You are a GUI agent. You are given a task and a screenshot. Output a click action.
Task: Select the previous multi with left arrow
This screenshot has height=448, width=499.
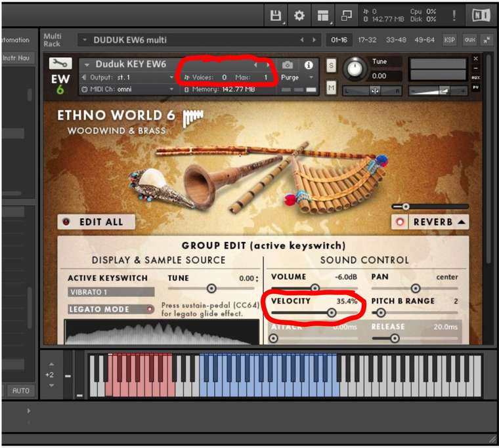click(x=302, y=40)
